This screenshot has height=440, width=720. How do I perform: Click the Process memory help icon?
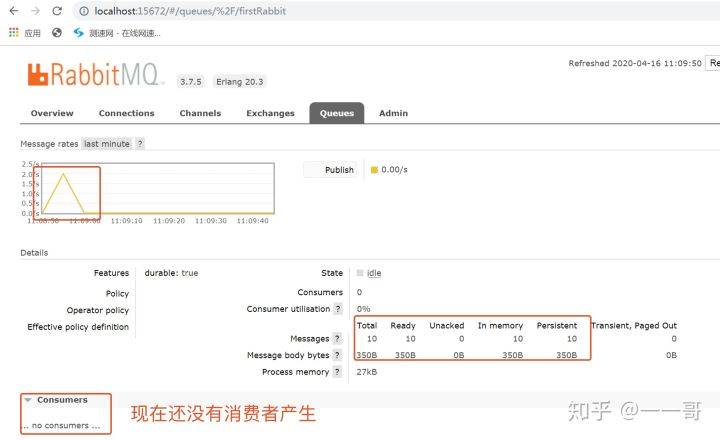(337, 372)
